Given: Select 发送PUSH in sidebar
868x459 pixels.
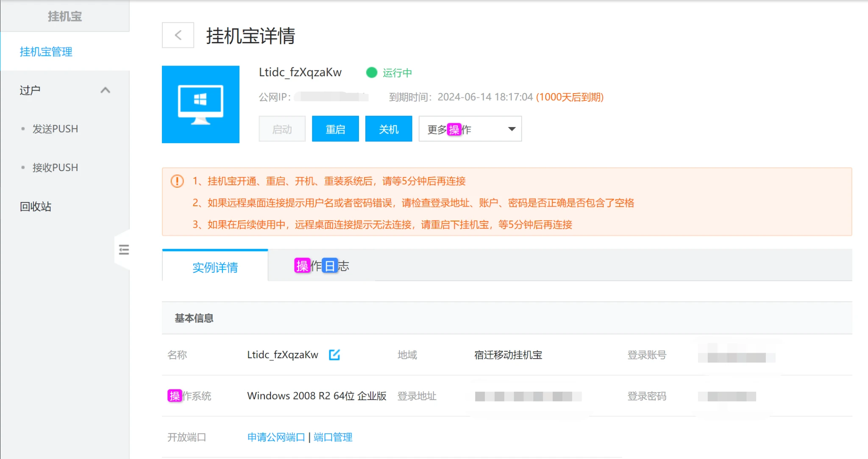Looking at the screenshot, I should pos(55,129).
